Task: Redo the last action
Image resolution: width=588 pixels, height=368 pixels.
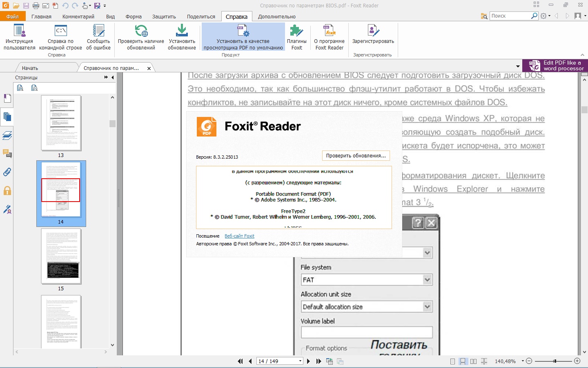Action: (x=75, y=6)
